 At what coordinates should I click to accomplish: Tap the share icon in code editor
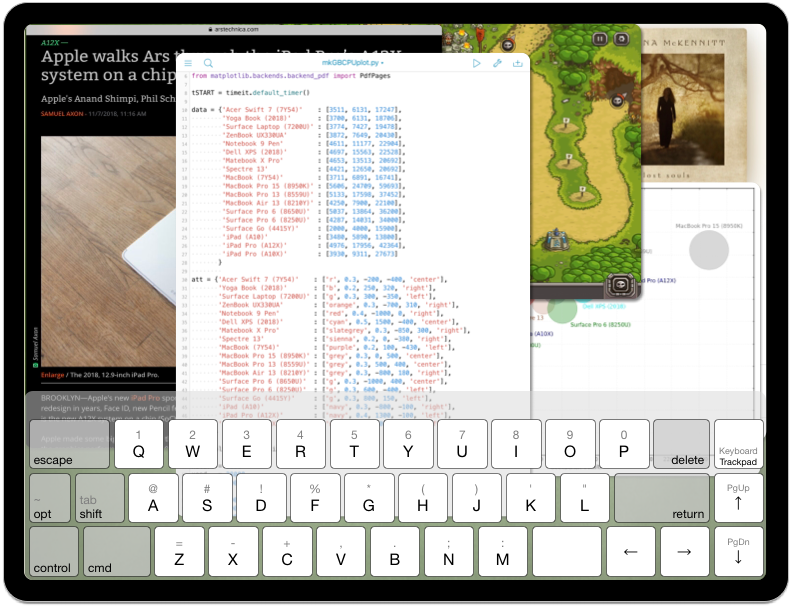[x=517, y=63]
